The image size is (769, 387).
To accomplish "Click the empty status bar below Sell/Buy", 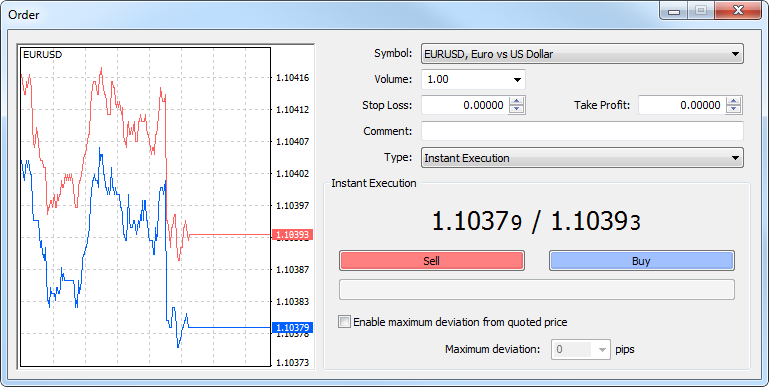I will pos(537,289).
